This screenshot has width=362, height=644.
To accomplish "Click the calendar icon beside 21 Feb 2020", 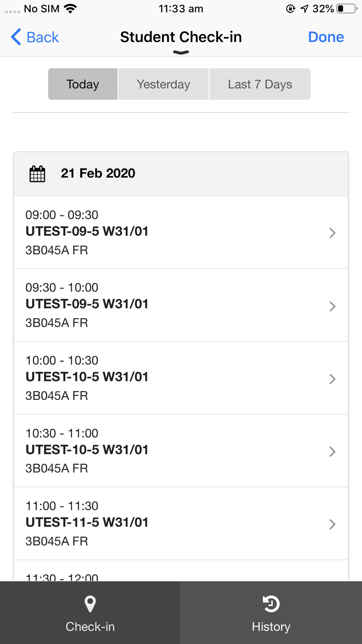I will point(37,174).
